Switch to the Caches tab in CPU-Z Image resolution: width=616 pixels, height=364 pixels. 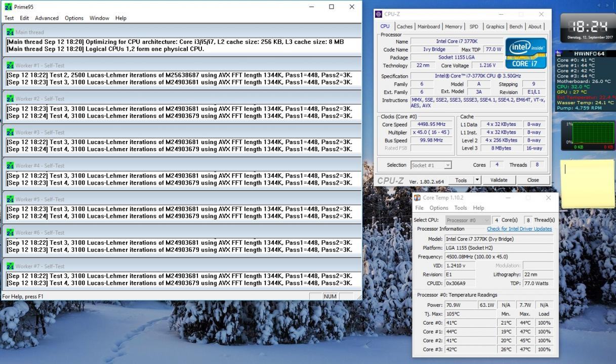click(404, 27)
